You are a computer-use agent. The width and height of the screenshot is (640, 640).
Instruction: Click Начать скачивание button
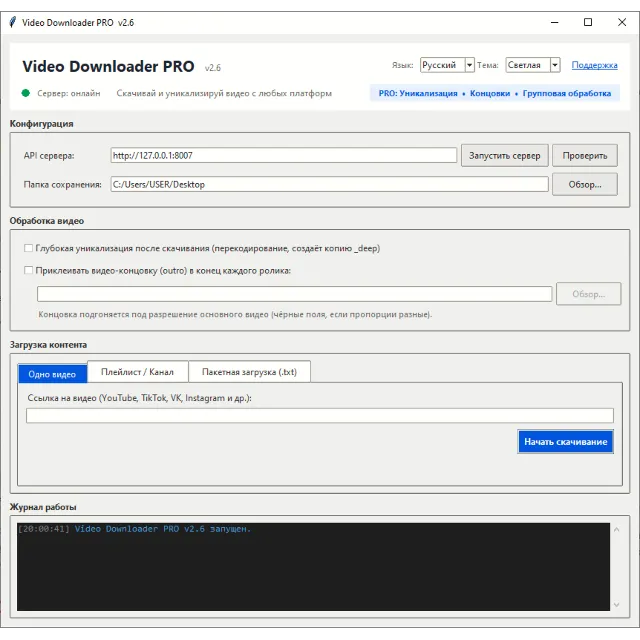565,442
